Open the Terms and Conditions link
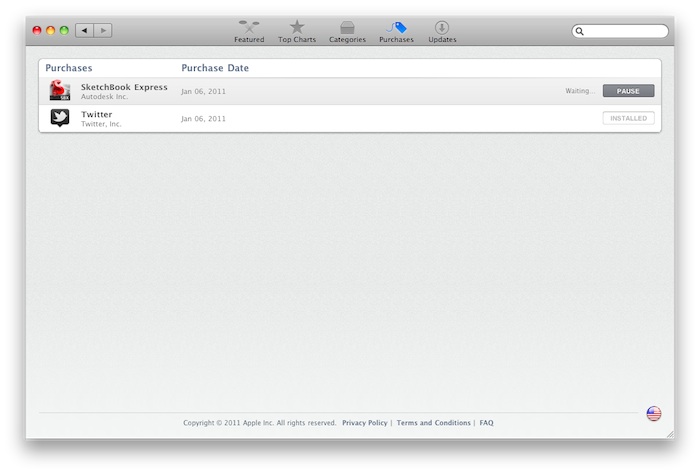The image size is (700, 474). click(433, 423)
